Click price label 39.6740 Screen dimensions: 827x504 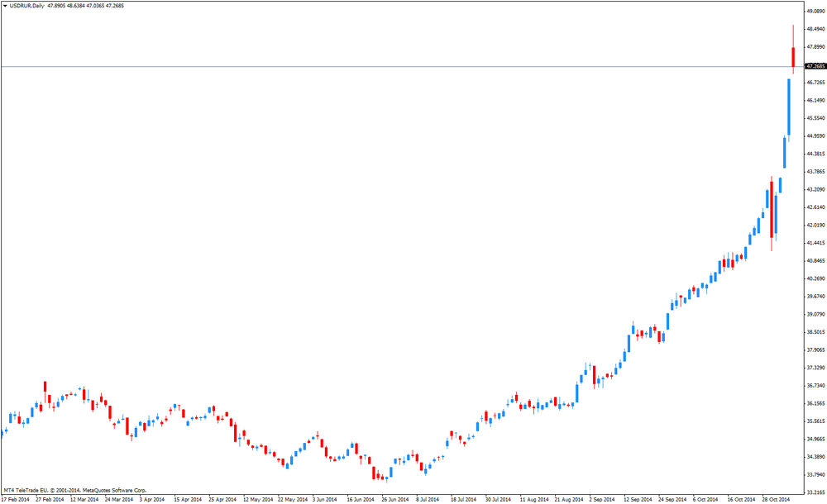(815, 297)
